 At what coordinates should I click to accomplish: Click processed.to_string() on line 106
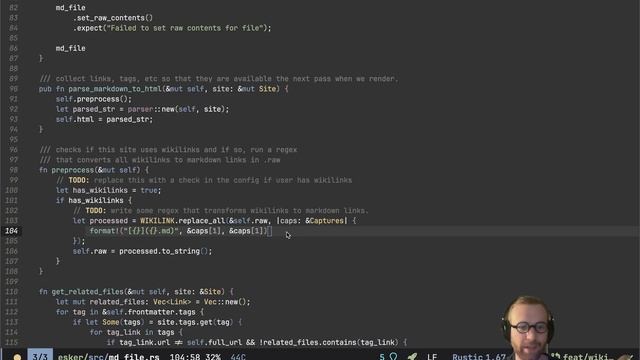coord(164,251)
